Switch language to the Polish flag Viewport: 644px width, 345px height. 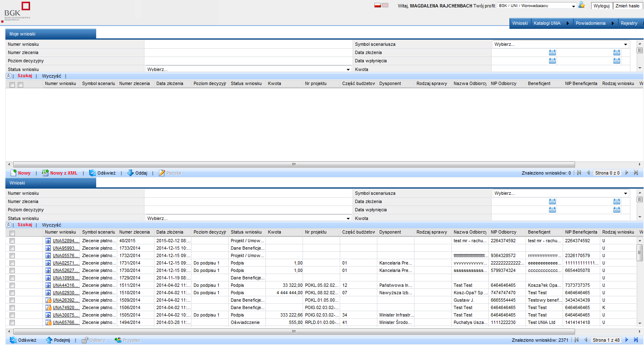tap(377, 5)
